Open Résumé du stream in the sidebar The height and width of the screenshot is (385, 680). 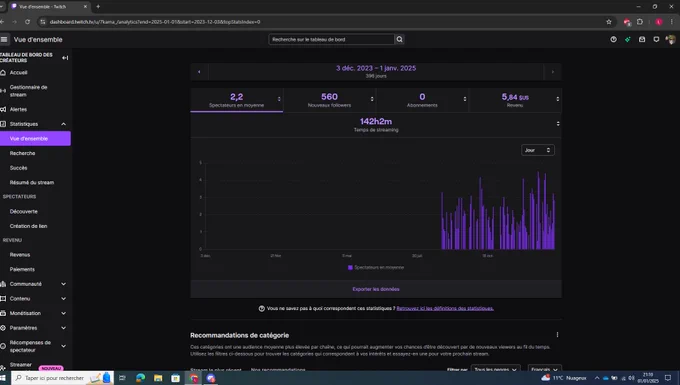click(32, 183)
